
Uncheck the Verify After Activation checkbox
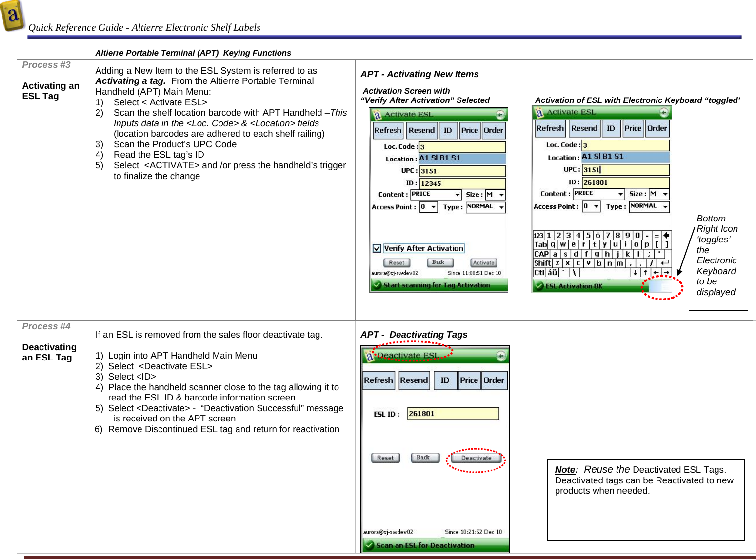click(x=377, y=248)
